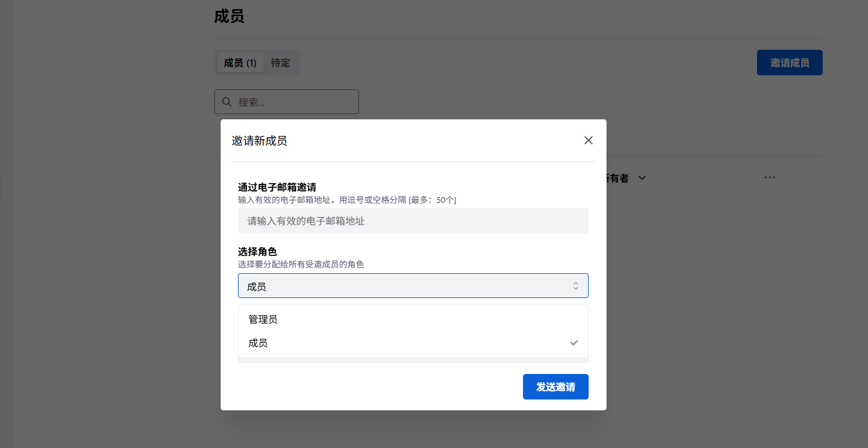The image size is (868, 448).
Task: Close the 邀请新成员 dialog
Action: coord(588,140)
